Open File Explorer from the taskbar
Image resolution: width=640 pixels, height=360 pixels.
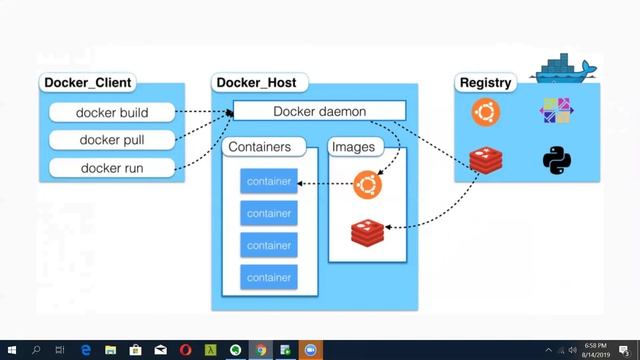[110, 350]
